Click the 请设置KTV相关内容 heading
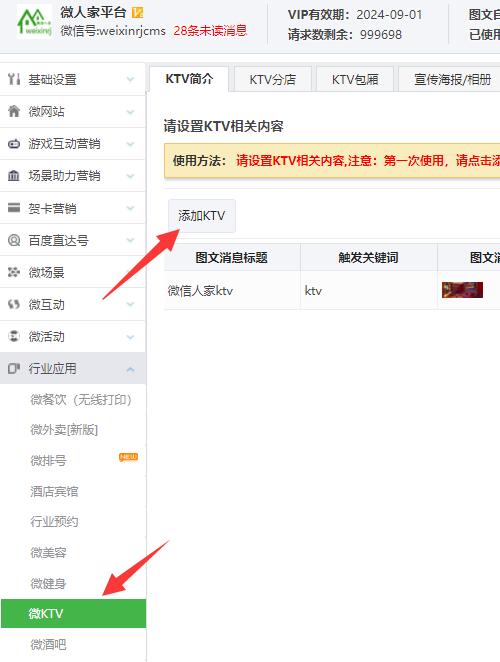500x662 pixels. [223, 126]
